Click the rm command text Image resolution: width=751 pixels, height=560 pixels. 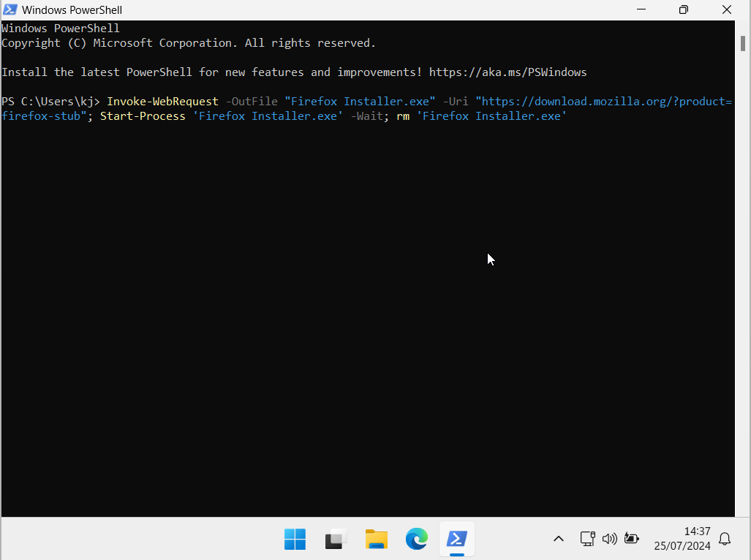click(403, 116)
